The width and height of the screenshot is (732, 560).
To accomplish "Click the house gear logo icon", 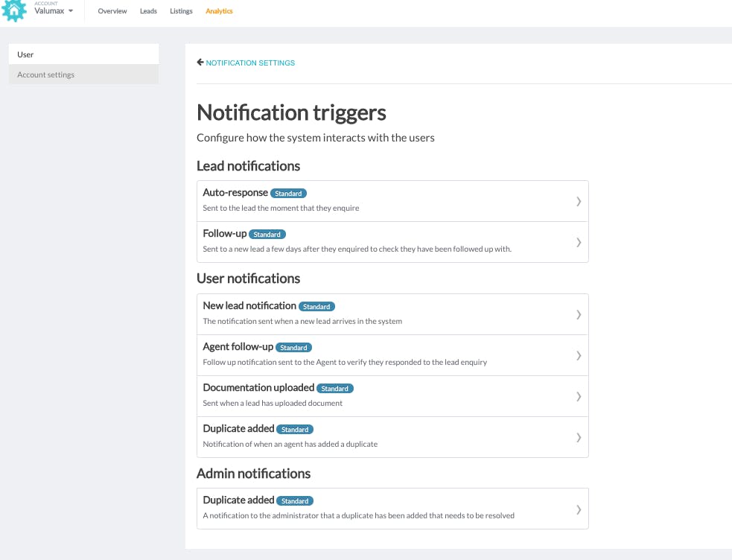I will pos(14,10).
